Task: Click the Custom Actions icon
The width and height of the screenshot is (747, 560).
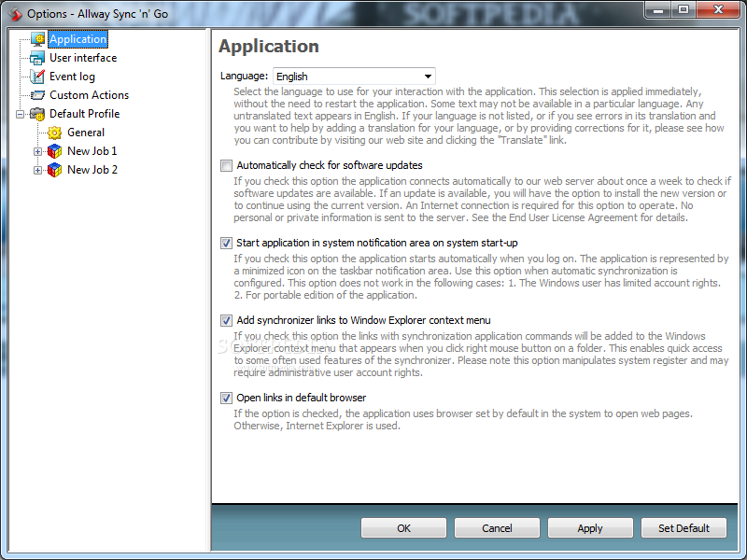Action: 37,95
